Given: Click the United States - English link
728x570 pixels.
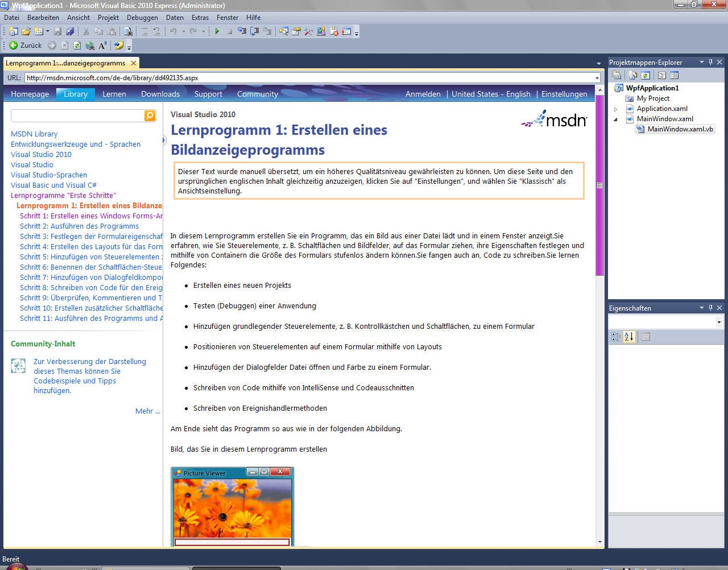Looking at the screenshot, I should 491,94.
